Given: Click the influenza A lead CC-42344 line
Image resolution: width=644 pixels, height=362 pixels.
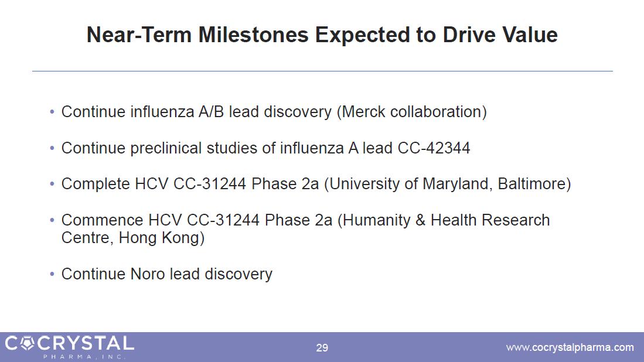Looking at the screenshot, I should coord(265,148).
